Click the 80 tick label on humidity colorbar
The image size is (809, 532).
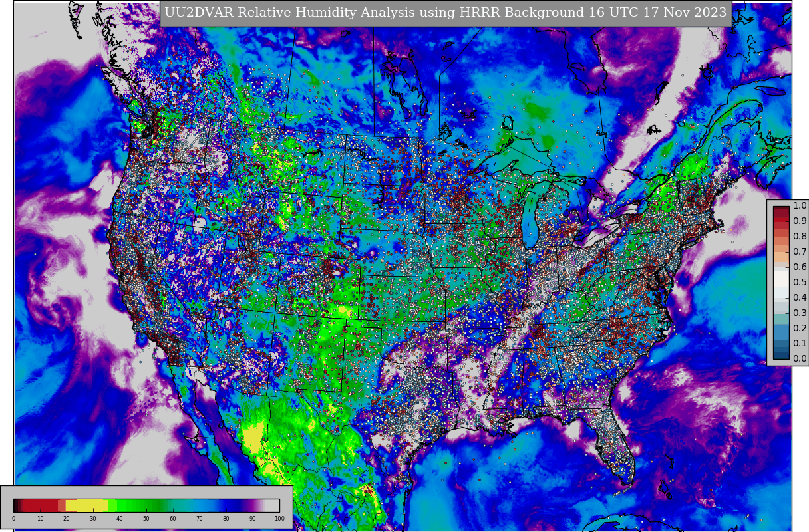pos(226,519)
